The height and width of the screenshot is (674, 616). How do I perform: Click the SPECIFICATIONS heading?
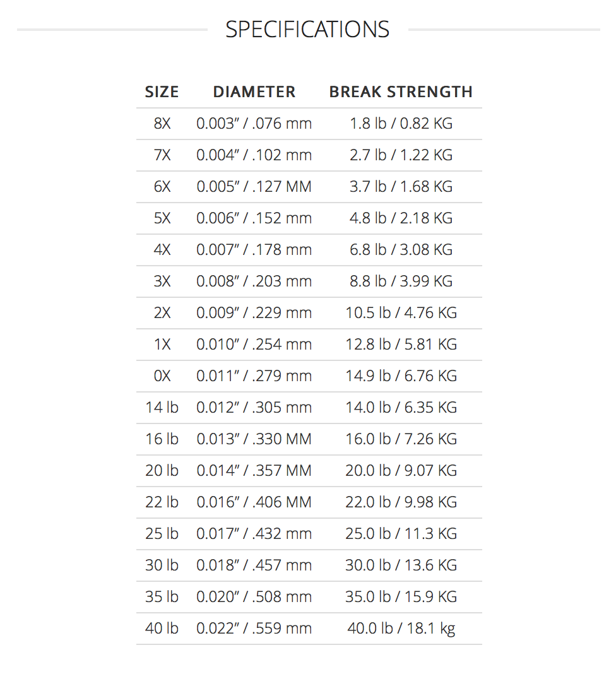tap(307, 30)
